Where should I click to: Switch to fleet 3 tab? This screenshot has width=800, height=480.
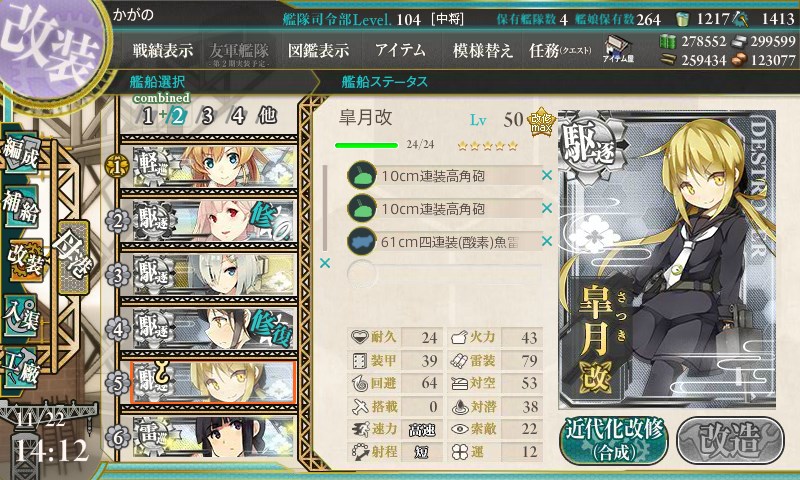tap(207, 116)
